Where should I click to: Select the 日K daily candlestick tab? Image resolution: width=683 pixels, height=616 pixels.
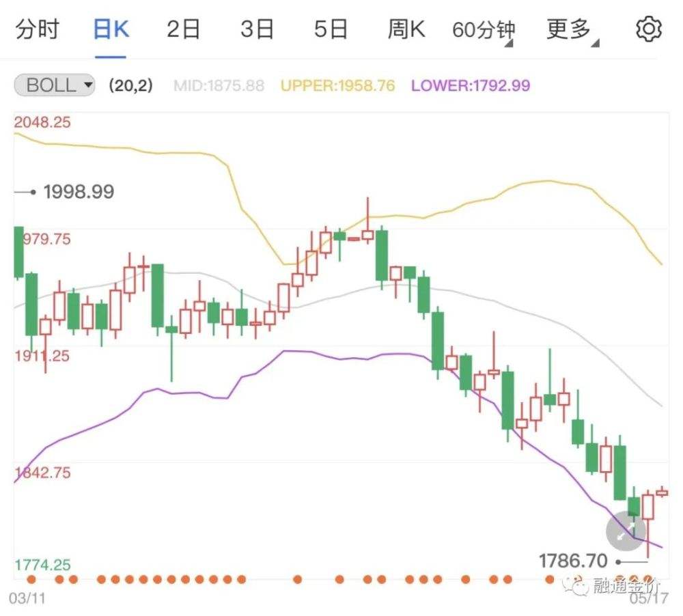point(109,29)
